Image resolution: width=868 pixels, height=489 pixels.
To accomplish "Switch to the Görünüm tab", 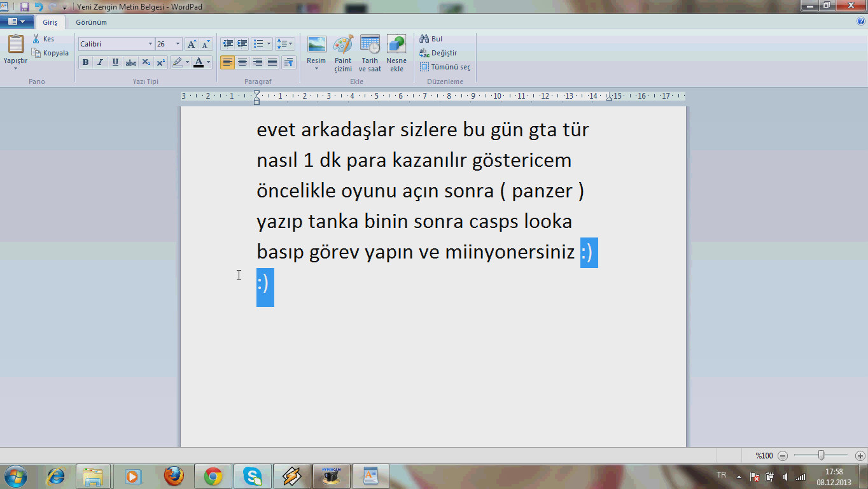I will click(x=91, y=22).
